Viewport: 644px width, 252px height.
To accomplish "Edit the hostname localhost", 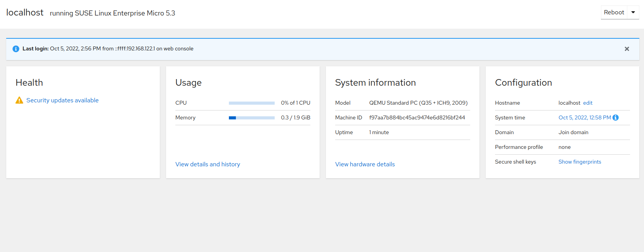I will pyautogui.click(x=588, y=103).
